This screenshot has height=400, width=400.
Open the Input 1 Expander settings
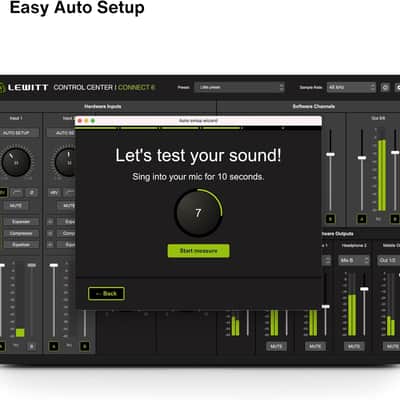(21, 221)
